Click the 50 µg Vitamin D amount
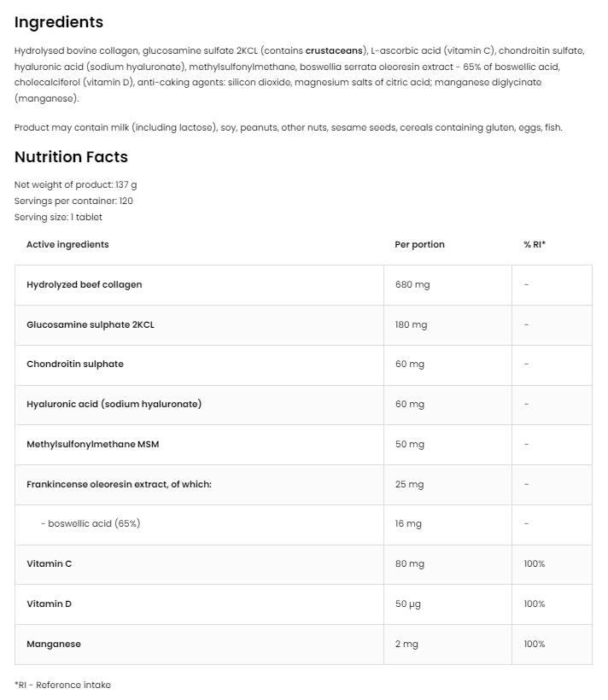 click(x=409, y=604)
